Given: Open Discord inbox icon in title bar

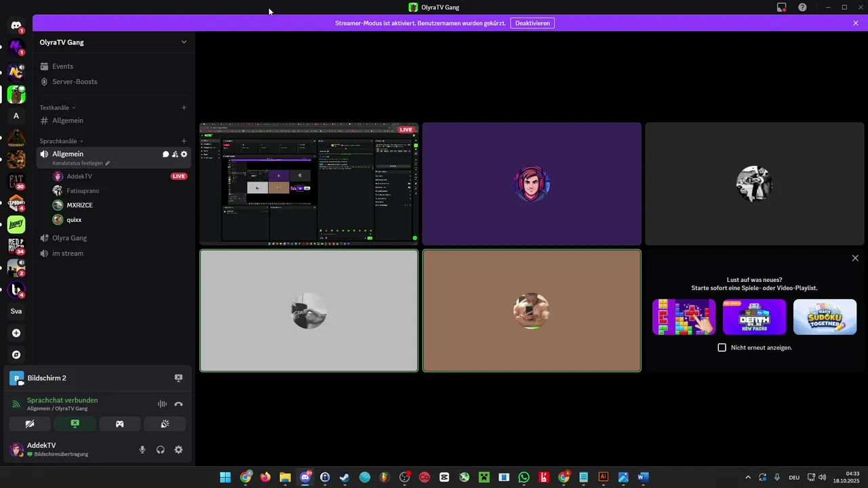Looking at the screenshot, I should [x=782, y=7].
